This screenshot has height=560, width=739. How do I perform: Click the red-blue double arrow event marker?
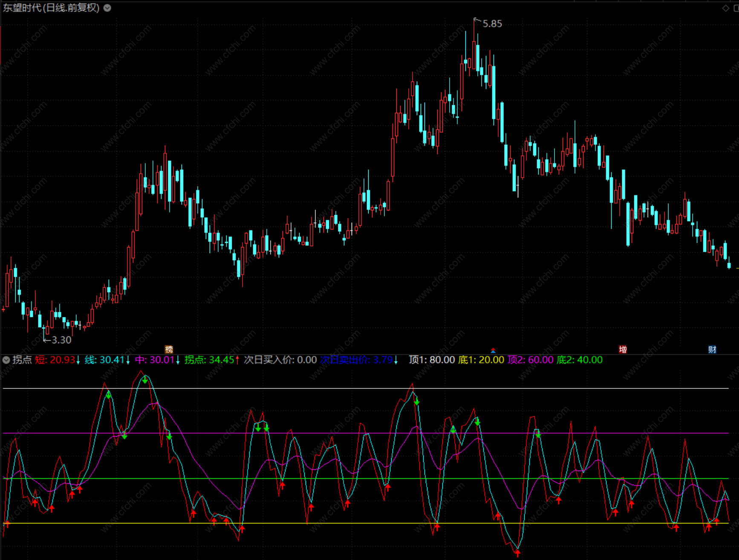pyautogui.click(x=493, y=350)
